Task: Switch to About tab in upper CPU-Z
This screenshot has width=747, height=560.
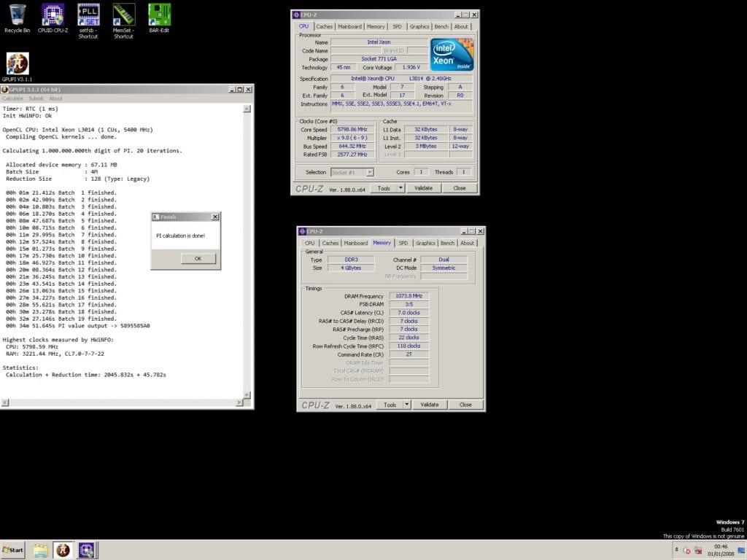Action: [461, 27]
